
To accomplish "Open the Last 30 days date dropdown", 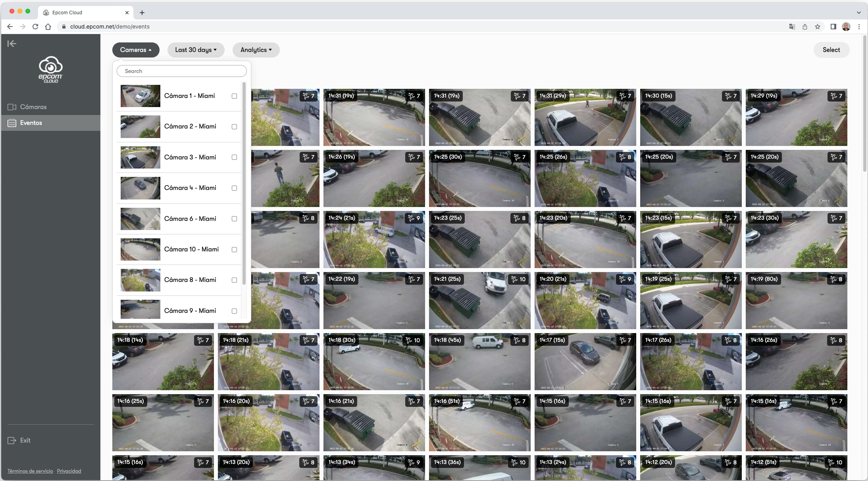I will tap(196, 50).
